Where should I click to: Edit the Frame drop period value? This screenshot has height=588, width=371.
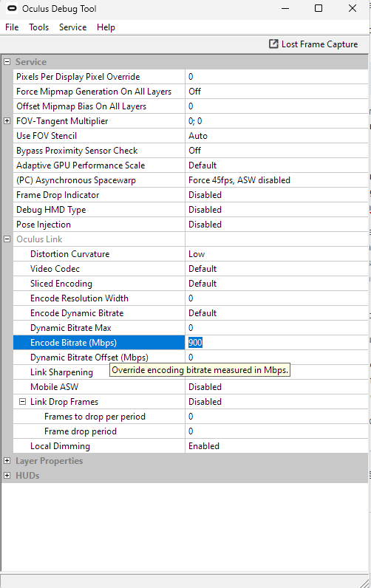click(x=276, y=431)
